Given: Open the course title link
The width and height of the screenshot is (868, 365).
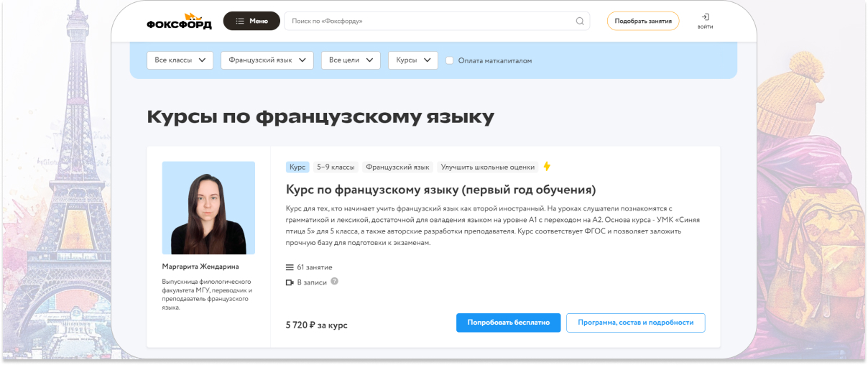Looking at the screenshot, I should tap(440, 190).
